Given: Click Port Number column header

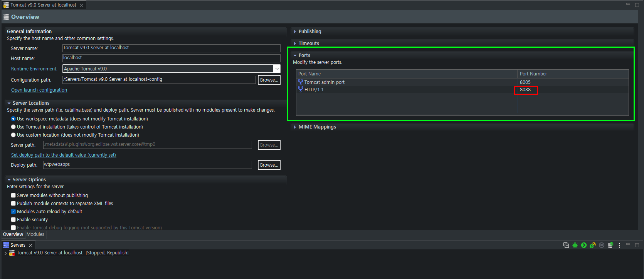Looking at the screenshot, I should (x=573, y=74).
